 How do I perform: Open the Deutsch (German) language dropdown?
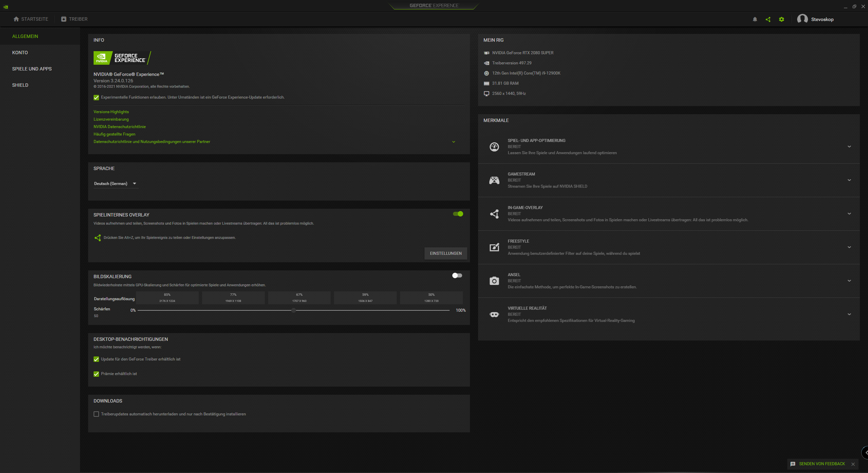[116, 184]
